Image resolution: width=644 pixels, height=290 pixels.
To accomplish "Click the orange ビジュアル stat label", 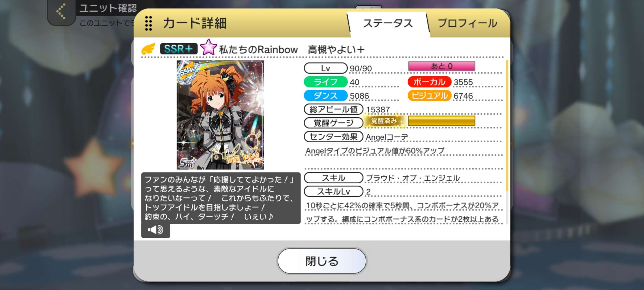I will (x=429, y=96).
